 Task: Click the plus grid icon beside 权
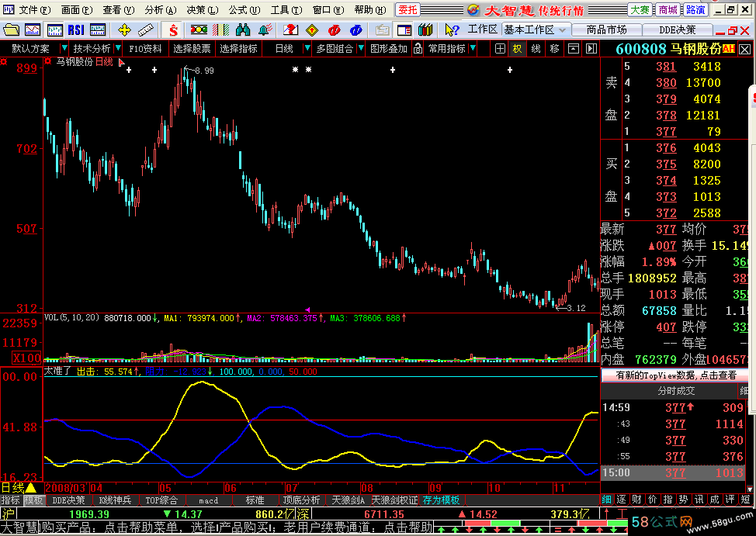(500, 49)
